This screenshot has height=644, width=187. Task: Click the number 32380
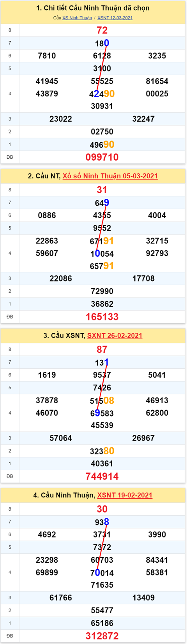tap(102, 451)
